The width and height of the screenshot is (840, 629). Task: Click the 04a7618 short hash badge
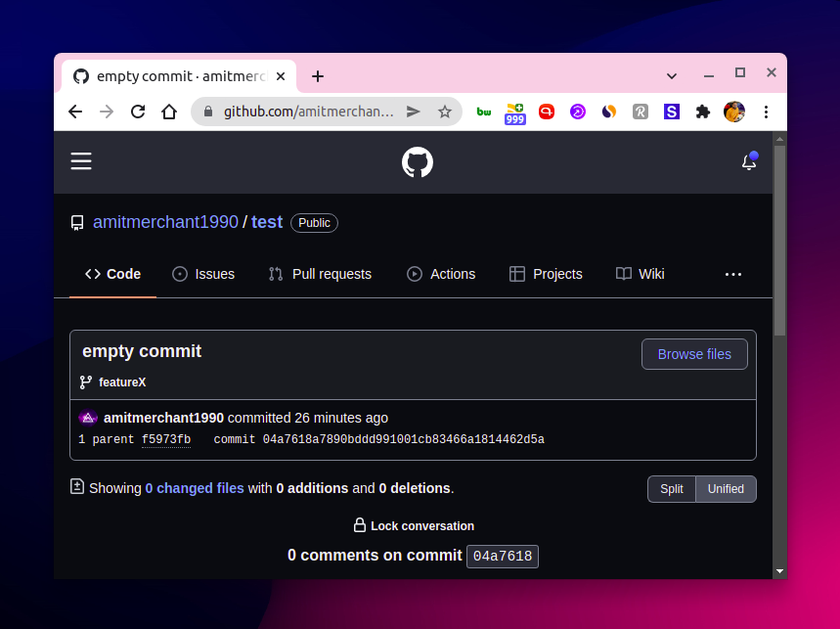click(x=503, y=557)
